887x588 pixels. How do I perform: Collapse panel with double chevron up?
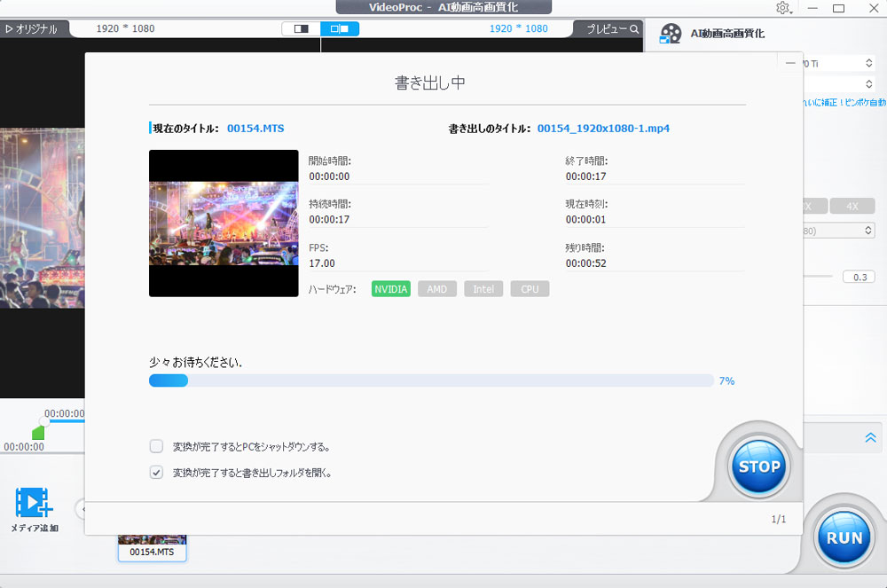871,437
